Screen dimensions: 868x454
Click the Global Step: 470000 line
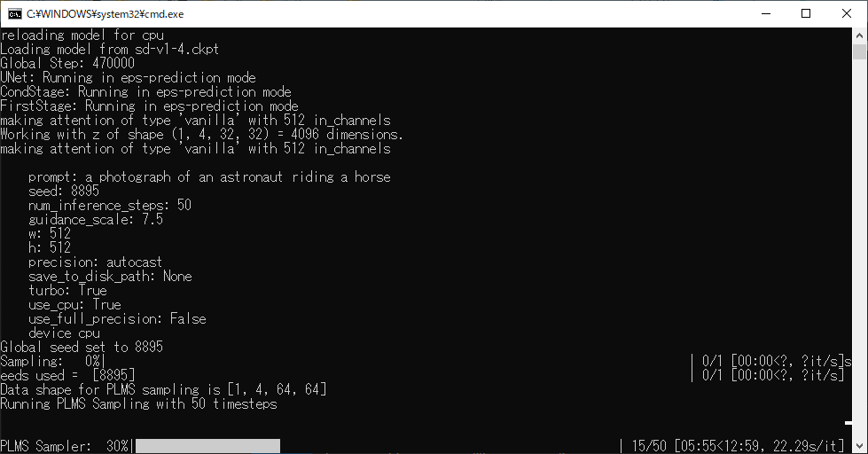pyautogui.click(x=67, y=64)
